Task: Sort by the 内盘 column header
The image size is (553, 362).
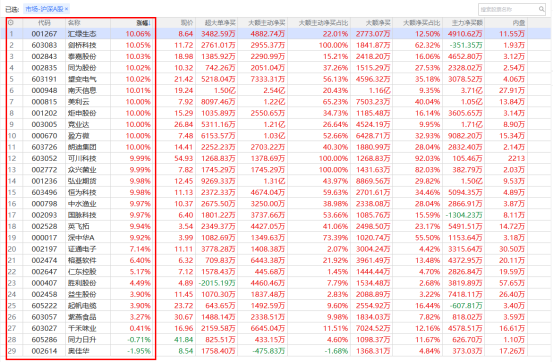Action: (x=519, y=23)
